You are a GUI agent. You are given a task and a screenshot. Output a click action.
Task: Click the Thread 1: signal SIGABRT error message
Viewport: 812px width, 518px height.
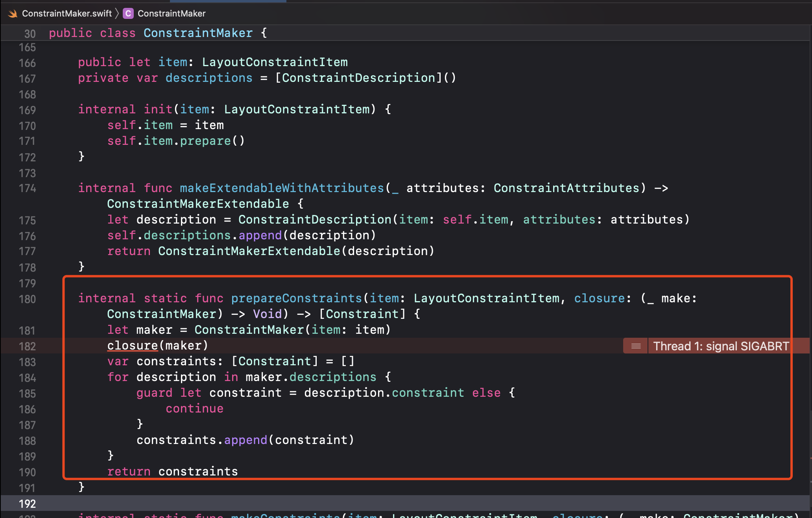pos(721,346)
